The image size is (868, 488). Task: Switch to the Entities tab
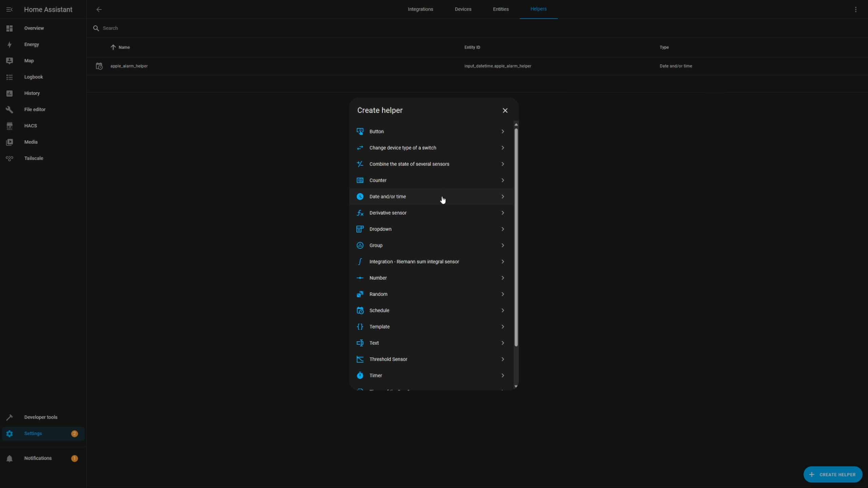(500, 9)
